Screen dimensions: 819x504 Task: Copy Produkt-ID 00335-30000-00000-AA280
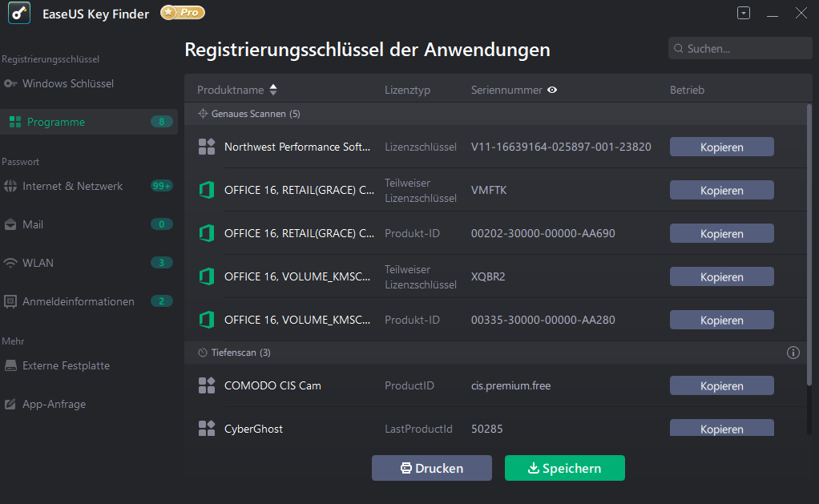[x=721, y=321]
